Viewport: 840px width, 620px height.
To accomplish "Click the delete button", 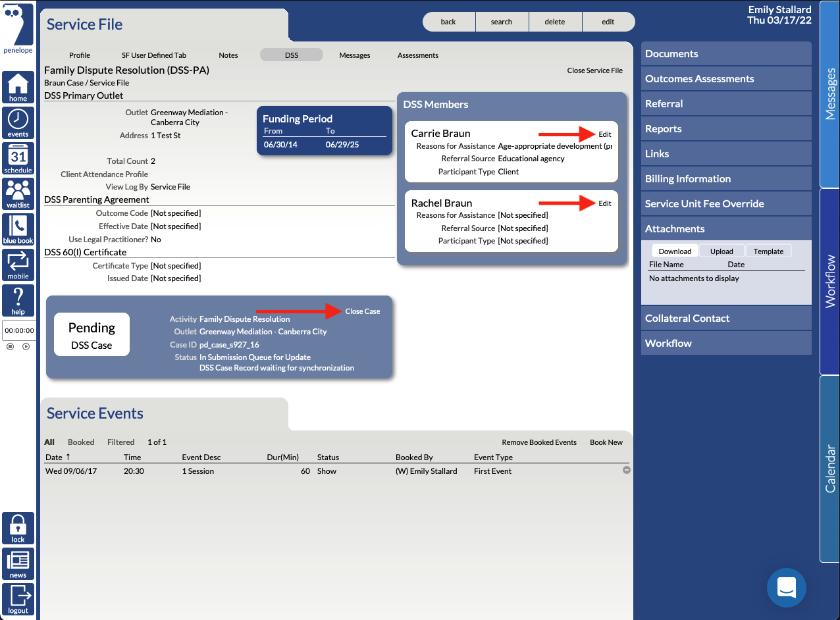I will [x=555, y=22].
